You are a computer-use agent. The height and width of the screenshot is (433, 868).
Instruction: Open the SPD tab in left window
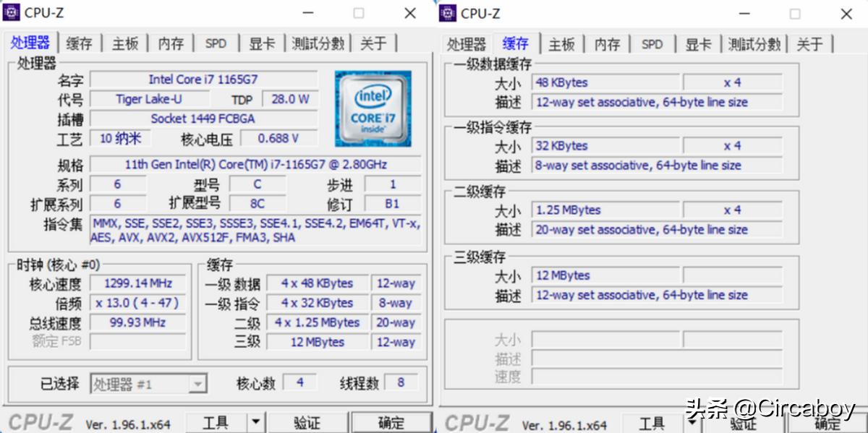(x=216, y=43)
